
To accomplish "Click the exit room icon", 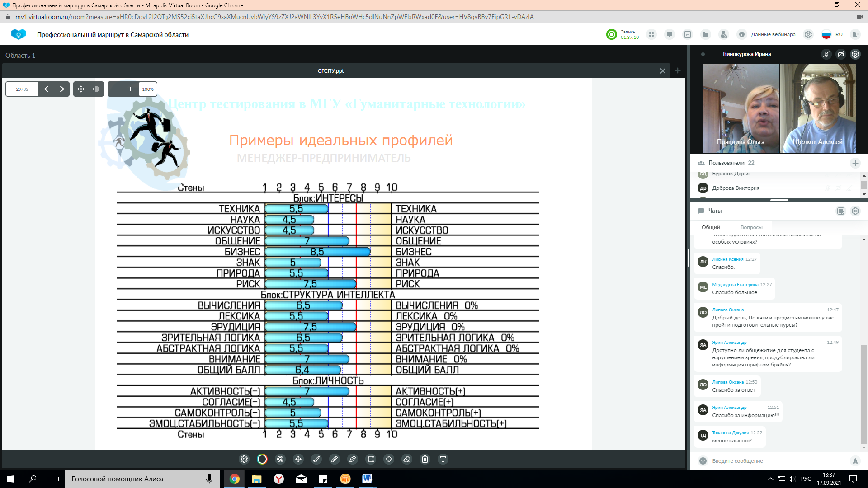I will click(855, 34).
